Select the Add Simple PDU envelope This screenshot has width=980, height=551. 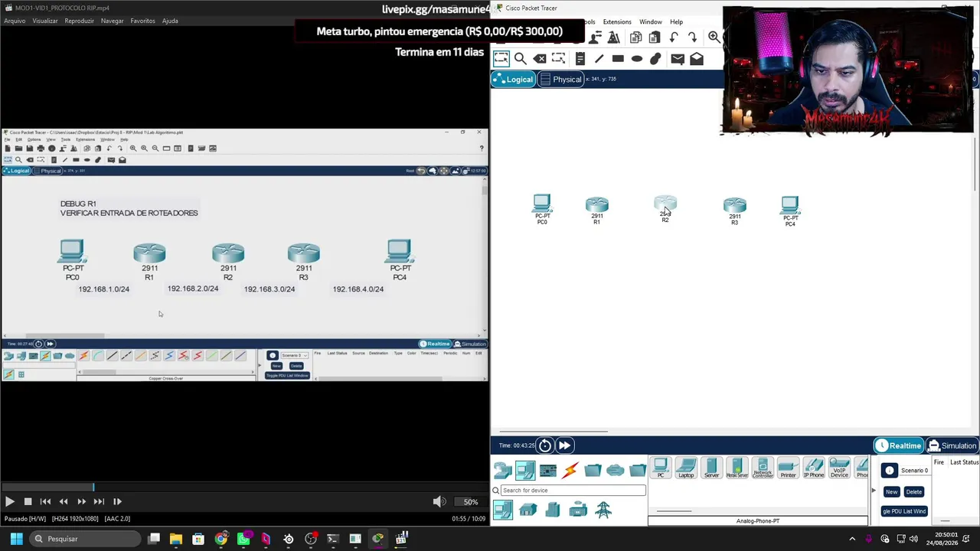pos(678,59)
